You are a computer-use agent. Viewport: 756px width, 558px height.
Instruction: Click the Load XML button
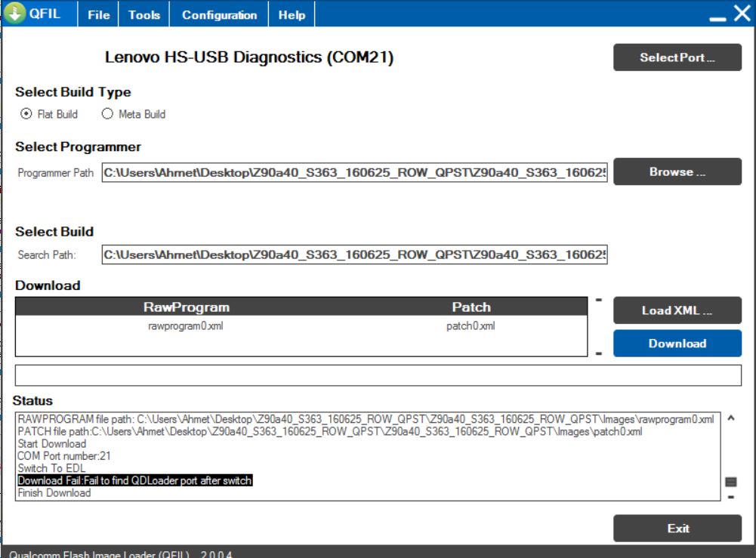coord(677,310)
